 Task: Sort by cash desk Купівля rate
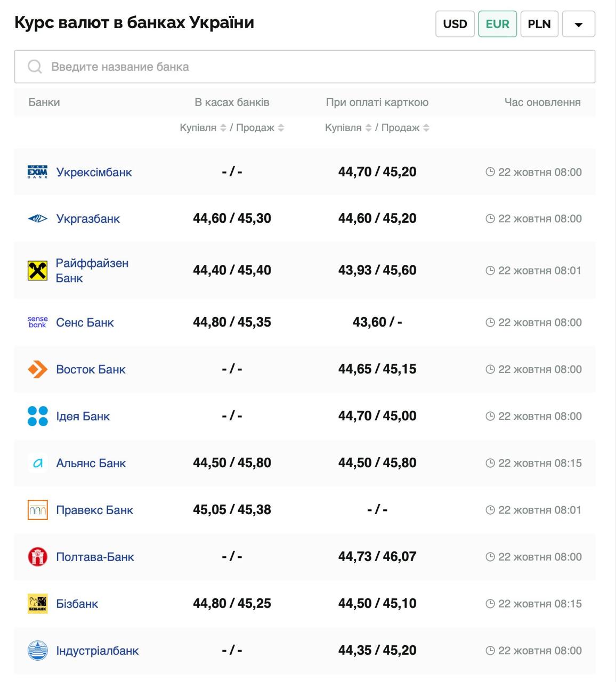[x=223, y=128]
